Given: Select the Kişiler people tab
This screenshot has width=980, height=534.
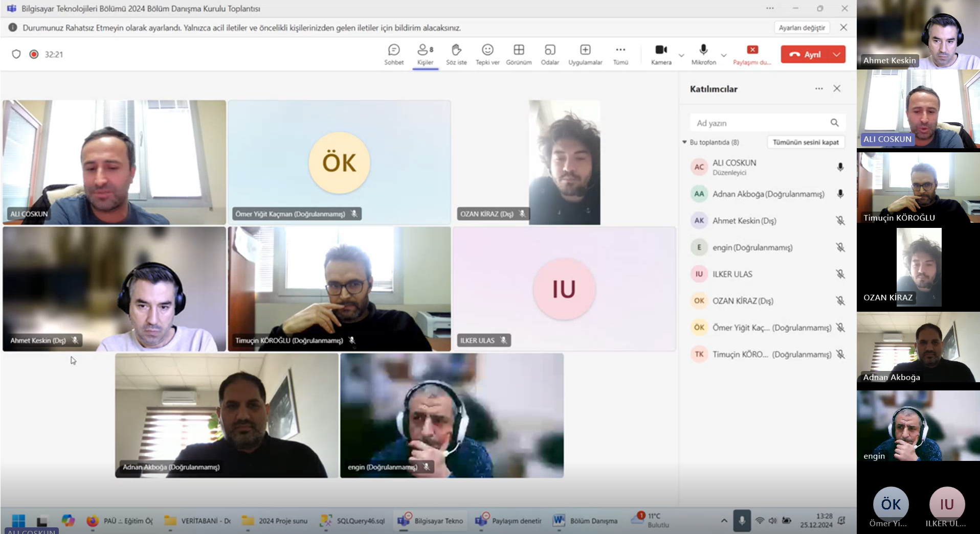Looking at the screenshot, I should 425,54.
